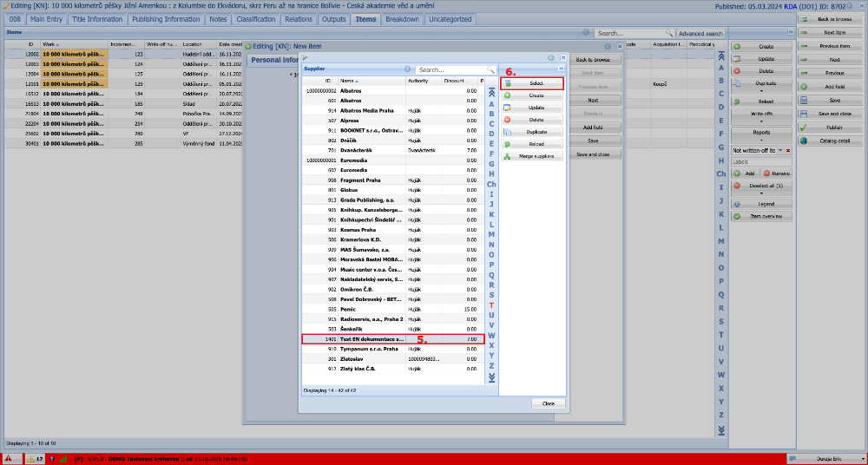868x465 pixels.
Task: Click Add label button
Action: tap(745, 174)
